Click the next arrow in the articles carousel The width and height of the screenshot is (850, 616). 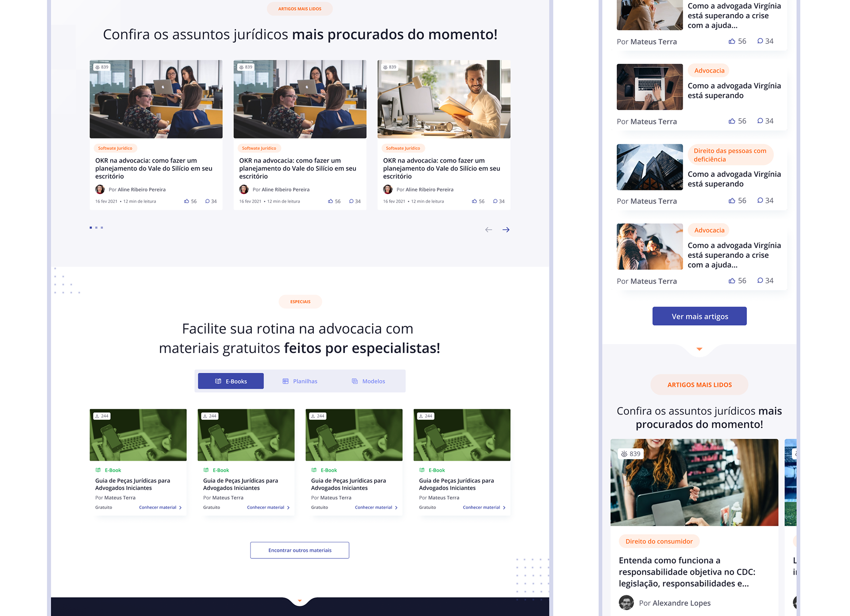click(506, 229)
